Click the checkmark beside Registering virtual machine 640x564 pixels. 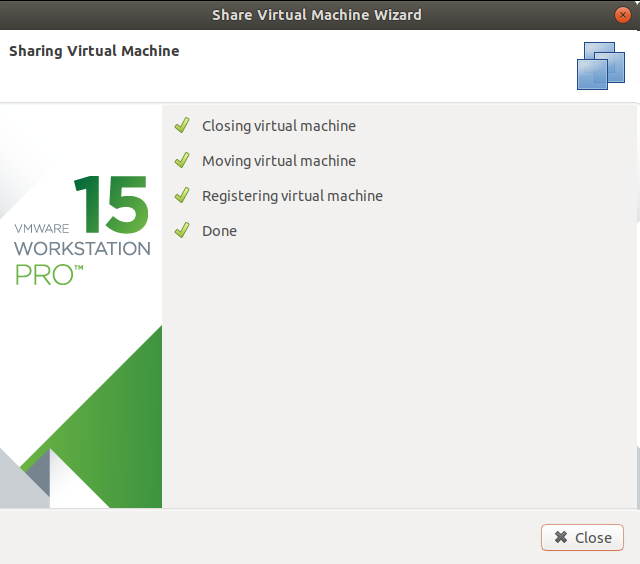(x=182, y=195)
